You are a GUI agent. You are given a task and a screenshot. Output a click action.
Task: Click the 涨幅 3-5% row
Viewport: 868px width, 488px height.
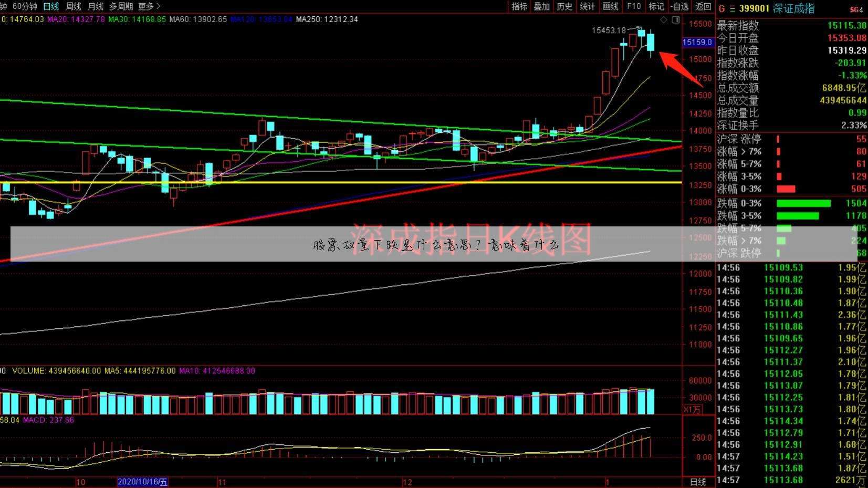click(792, 176)
